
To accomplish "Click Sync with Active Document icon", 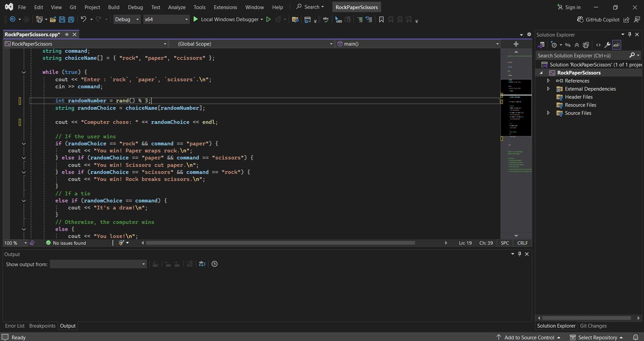I will (x=567, y=45).
